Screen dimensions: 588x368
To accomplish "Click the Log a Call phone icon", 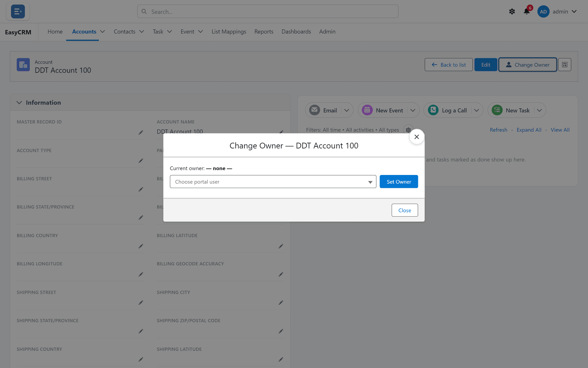I will [x=433, y=110].
